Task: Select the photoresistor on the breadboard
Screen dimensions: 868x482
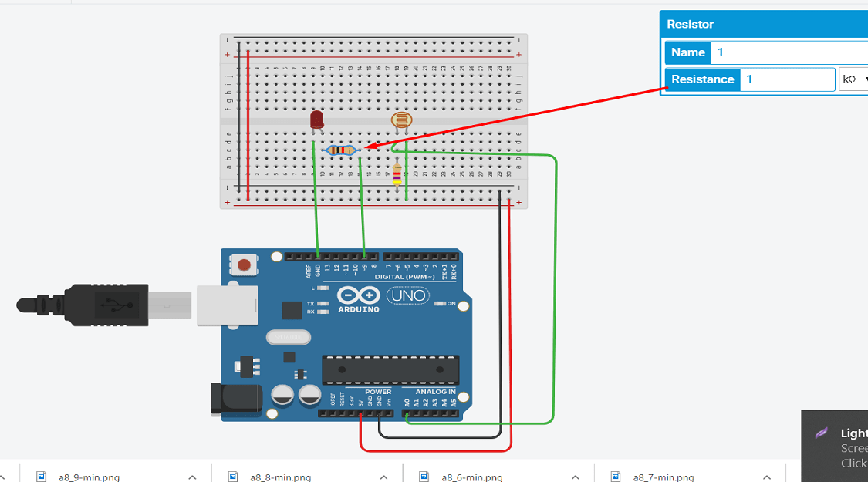Action: coord(401,122)
